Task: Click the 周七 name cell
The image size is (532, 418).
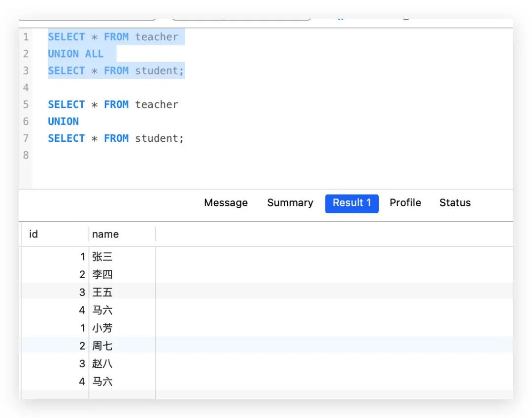Action: (x=102, y=346)
